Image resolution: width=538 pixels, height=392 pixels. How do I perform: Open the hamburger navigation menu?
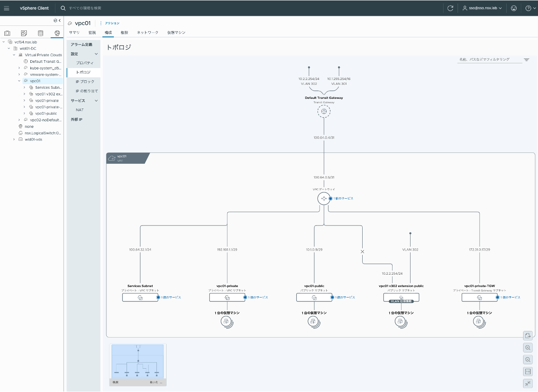click(x=7, y=8)
